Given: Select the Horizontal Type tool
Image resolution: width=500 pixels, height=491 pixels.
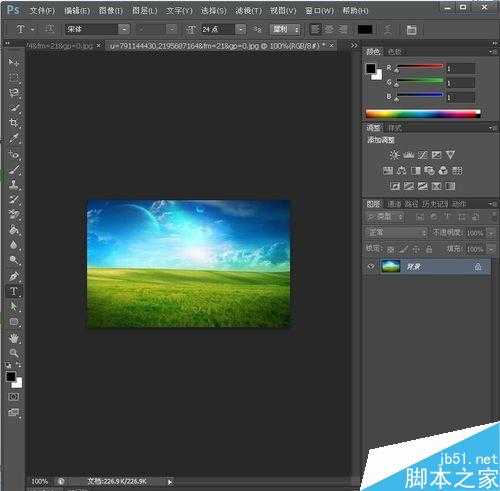Looking at the screenshot, I should click(14, 291).
